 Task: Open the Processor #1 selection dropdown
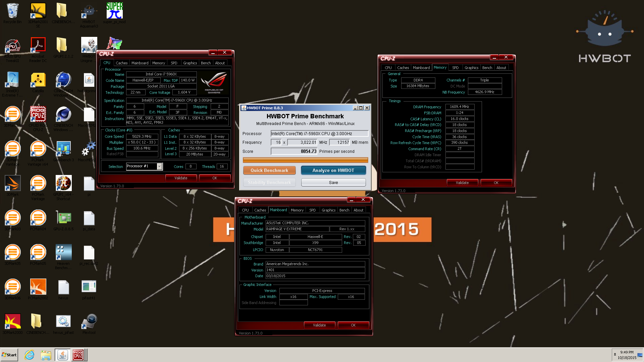point(160,166)
